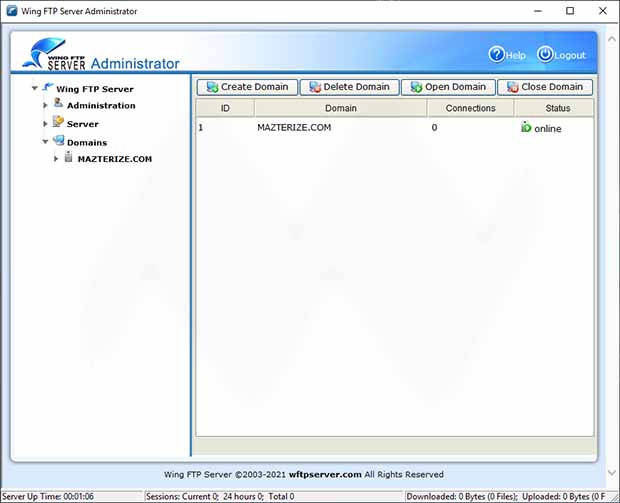This screenshot has height=503, width=620.
Task: Click the Open Domain button
Action: pos(448,87)
